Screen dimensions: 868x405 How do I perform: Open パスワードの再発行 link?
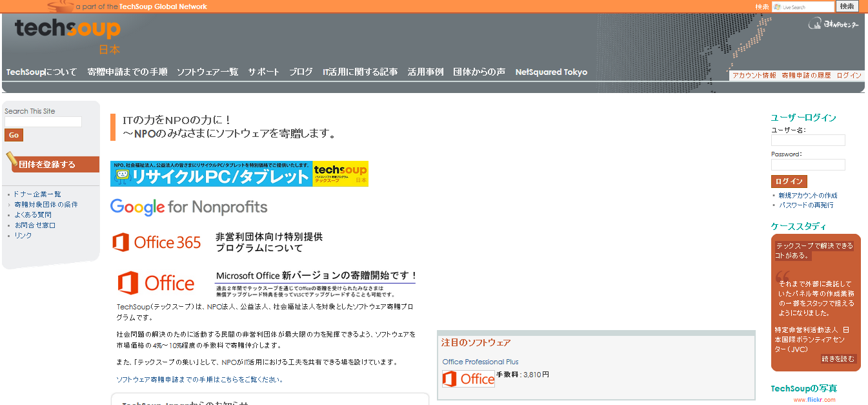tap(806, 205)
